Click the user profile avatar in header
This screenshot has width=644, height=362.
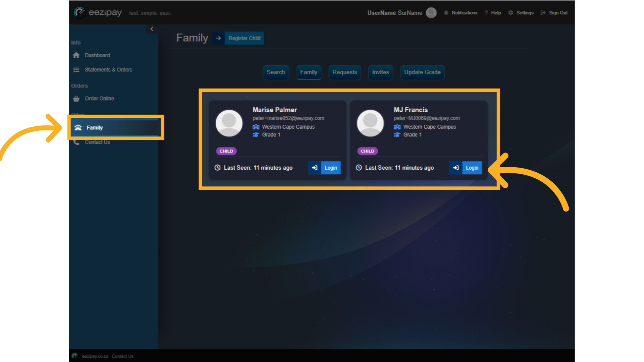pos(431,13)
